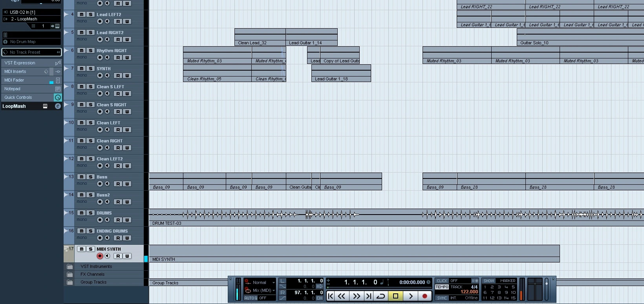Screen dimensions: 644x304
Task: Expand the VST Instruments folder
Action: click(x=70, y=266)
